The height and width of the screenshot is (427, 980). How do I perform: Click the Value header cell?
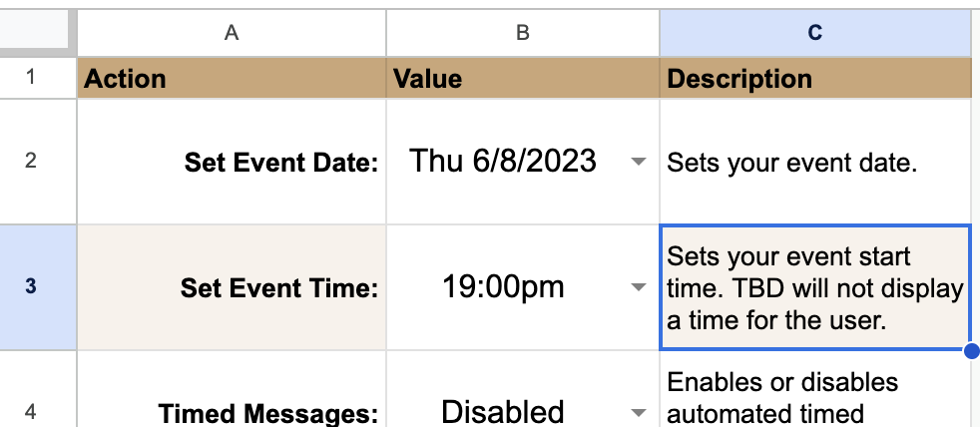tap(522, 78)
